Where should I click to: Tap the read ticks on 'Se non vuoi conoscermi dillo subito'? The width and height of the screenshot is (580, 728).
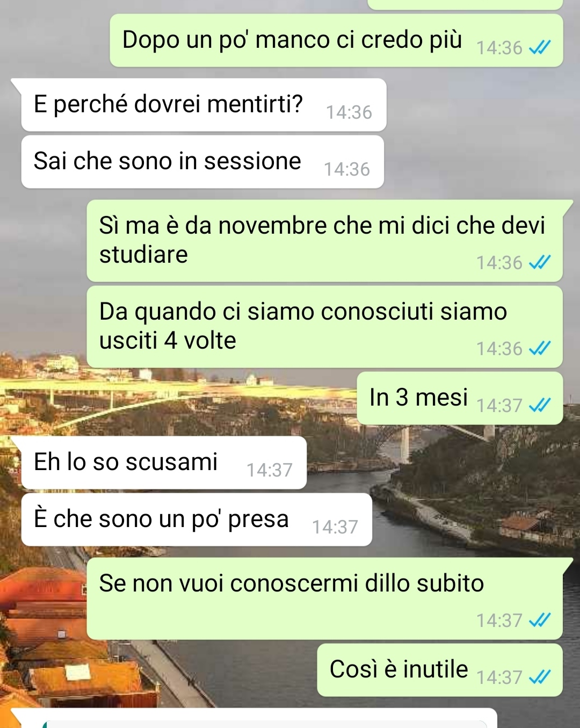pyautogui.click(x=539, y=621)
